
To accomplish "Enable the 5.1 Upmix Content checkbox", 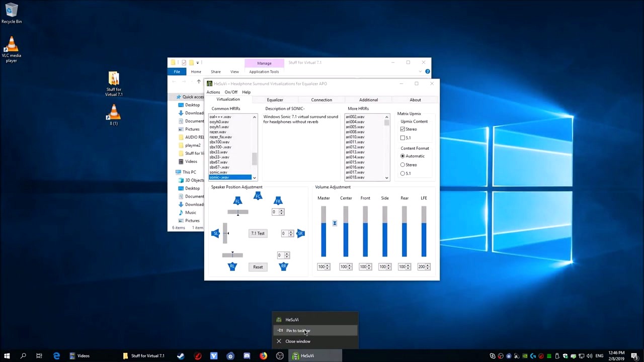I will click(x=403, y=137).
